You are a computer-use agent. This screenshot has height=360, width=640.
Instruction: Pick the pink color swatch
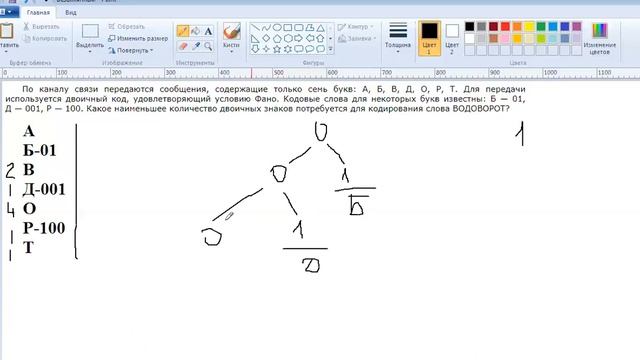coord(505,38)
